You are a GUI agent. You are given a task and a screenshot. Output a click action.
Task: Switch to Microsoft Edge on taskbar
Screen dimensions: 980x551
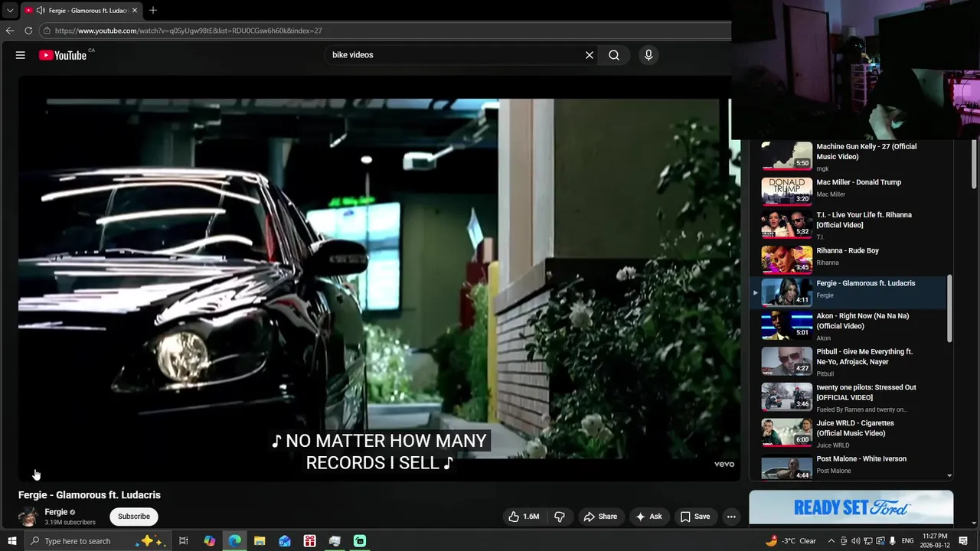234,541
